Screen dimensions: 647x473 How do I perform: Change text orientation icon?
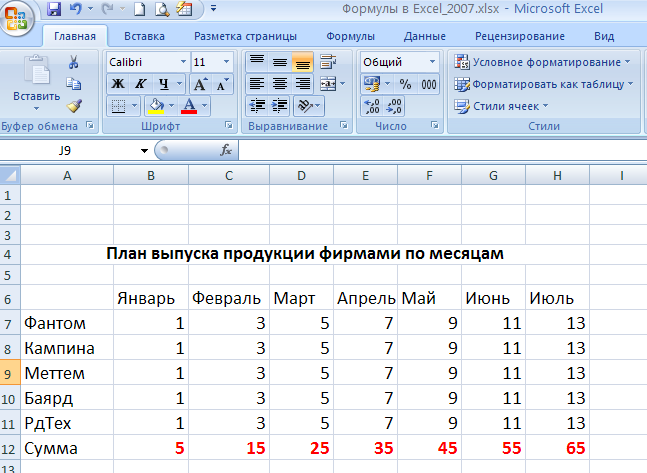tap(305, 106)
